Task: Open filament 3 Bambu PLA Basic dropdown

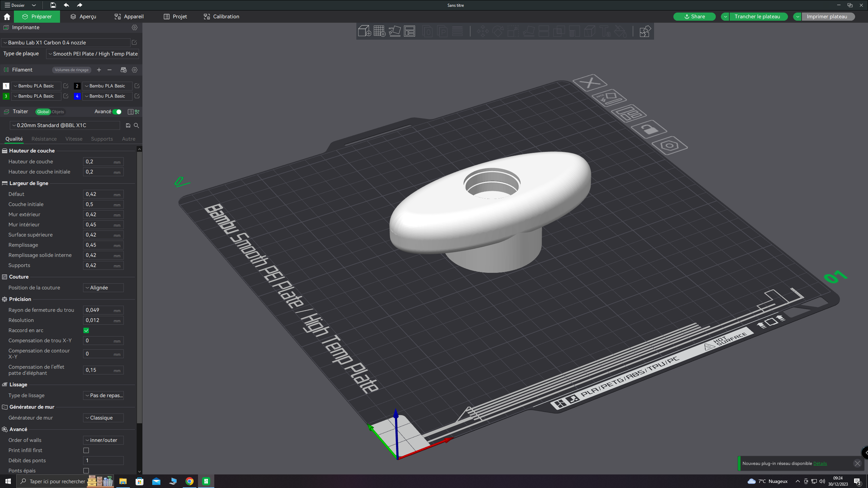Action: pos(36,96)
